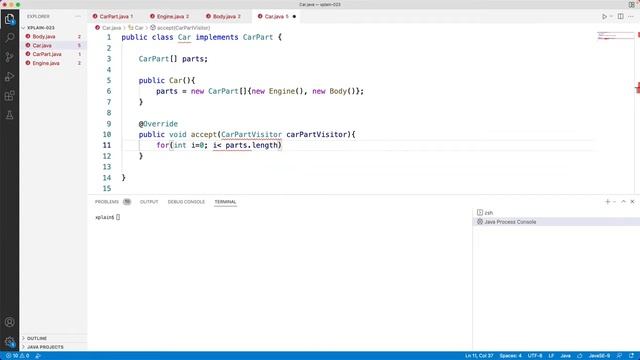Open Explorer panel More Actions ellipsis
The height and width of the screenshot is (360, 640).
pyautogui.click(x=78, y=16)
